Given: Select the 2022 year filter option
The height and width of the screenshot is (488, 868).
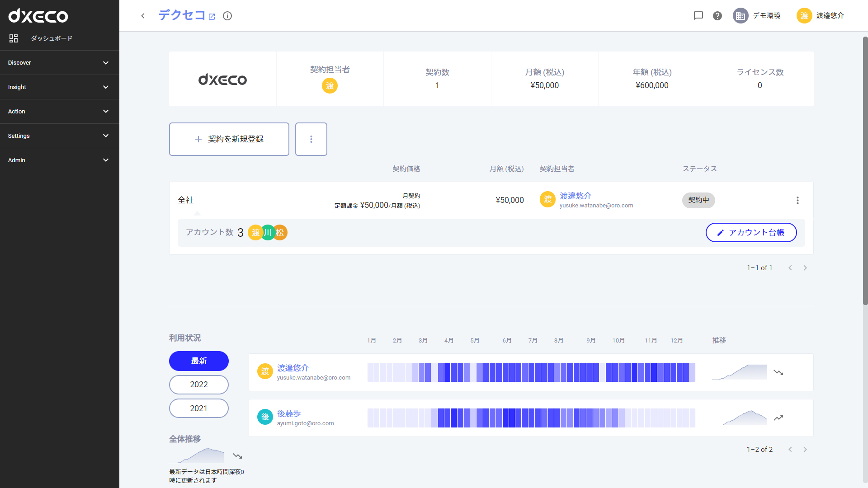Looking at the screenshot, I should pyautogui.click(x=198, y=385).
